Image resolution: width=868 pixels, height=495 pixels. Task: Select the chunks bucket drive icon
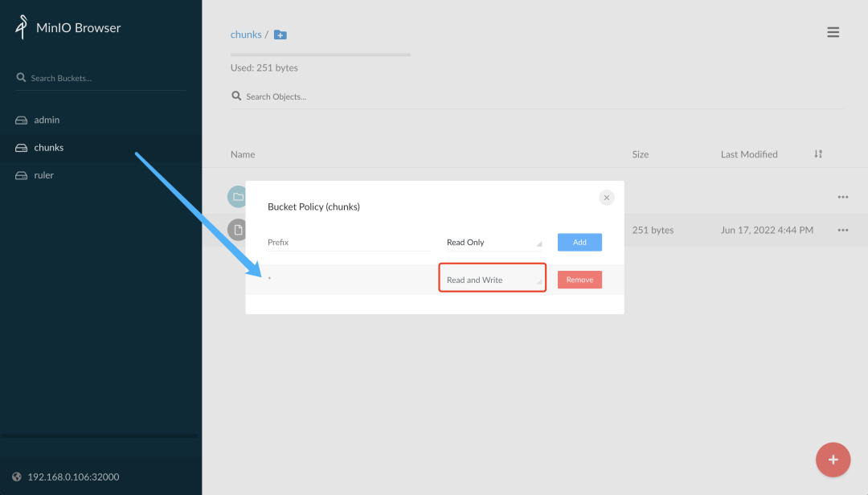click(21, 148)
